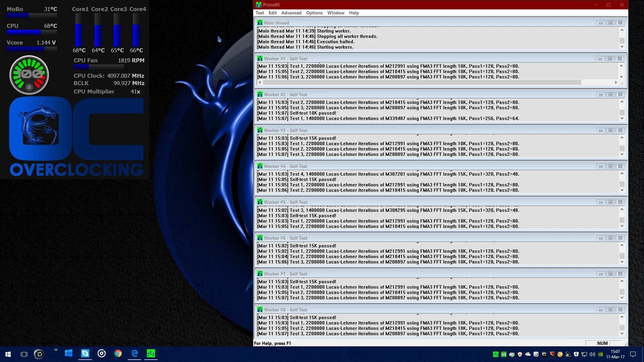The image size is (644, 362).
Task: Click the Main thread scrollbar down arrow
Action: pyautogui.click(x=622, y=47)
